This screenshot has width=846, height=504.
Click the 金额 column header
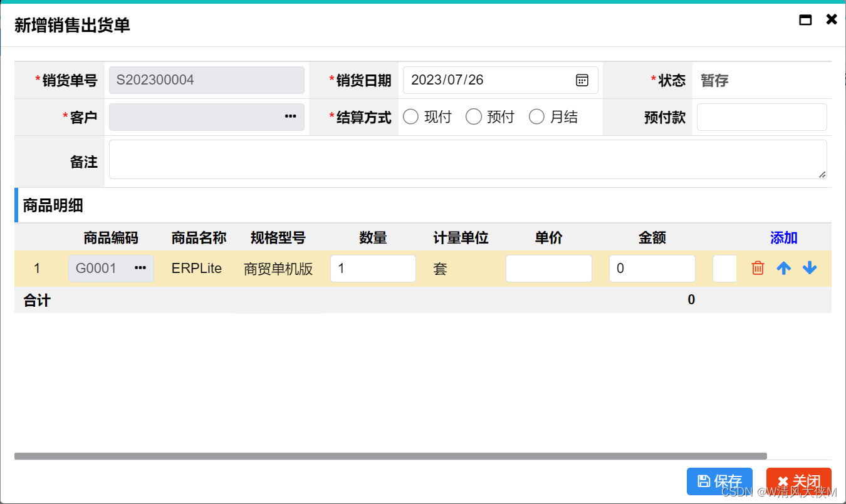point(652,238)
